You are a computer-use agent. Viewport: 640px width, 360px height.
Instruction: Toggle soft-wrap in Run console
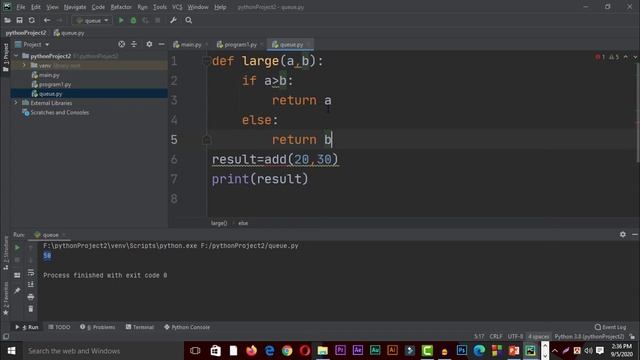[x=31, y=272]
